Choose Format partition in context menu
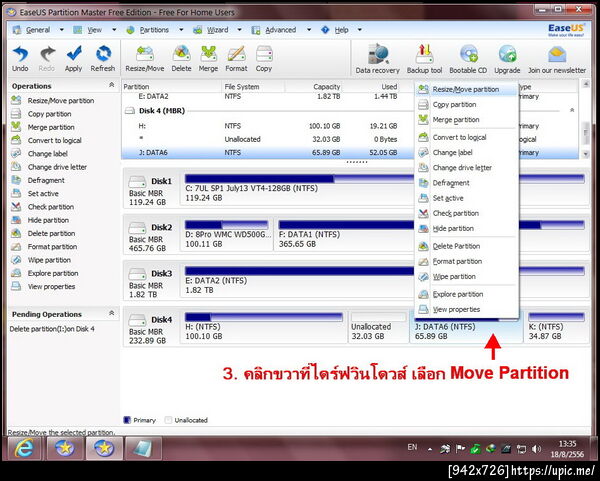Screen dimensions: 600x481 point(466,261)
